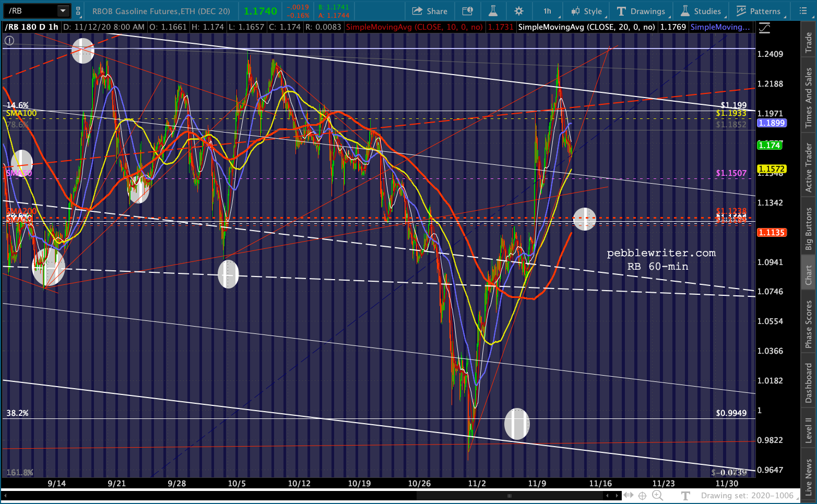Open the Share menu
Screen dimensions: 817x504
(429, 11)
